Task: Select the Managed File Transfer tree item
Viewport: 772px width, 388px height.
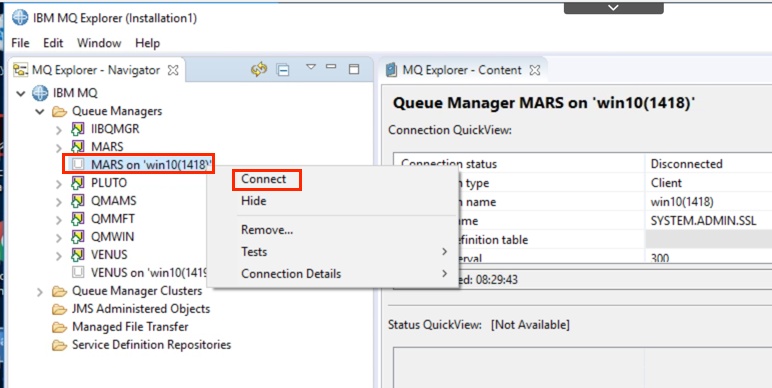Action: (130, 327)
